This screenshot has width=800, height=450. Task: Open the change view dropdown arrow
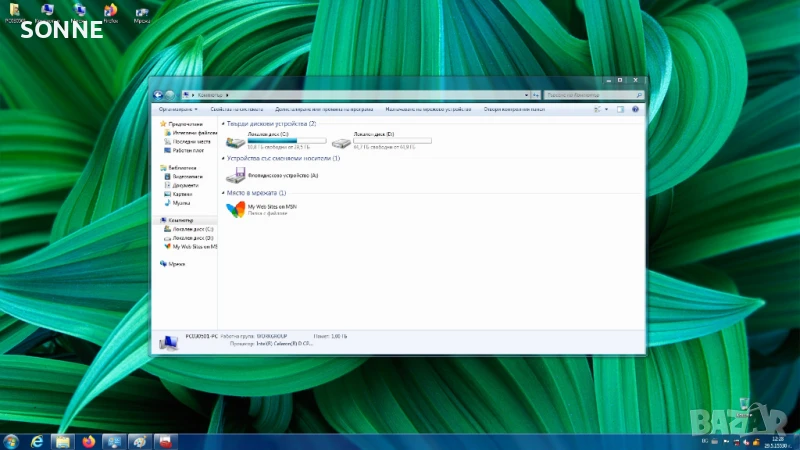tap(606, 108)
